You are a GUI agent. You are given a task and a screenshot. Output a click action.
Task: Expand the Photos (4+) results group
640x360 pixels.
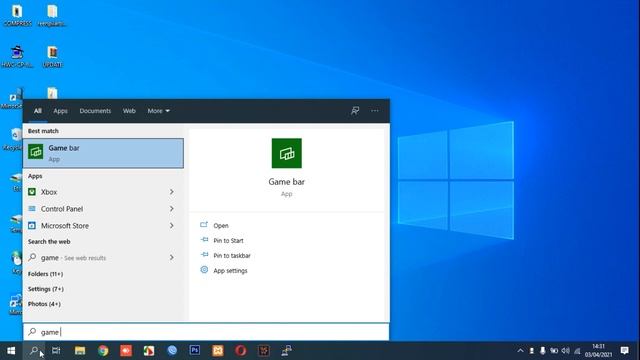(x=44, y=304)
